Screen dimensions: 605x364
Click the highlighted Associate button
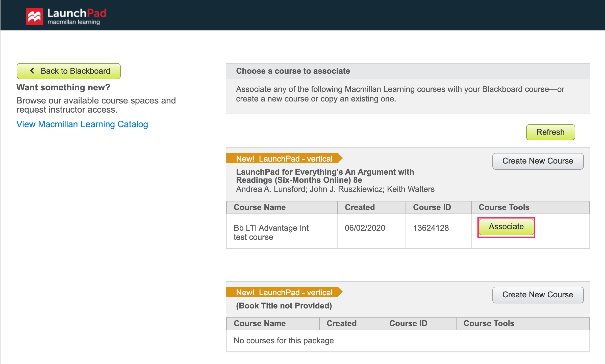click(x=506, y=227)
